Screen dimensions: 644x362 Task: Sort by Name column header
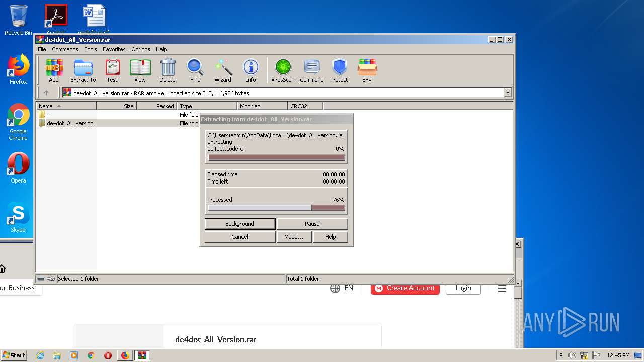click(x=66, y=106)
